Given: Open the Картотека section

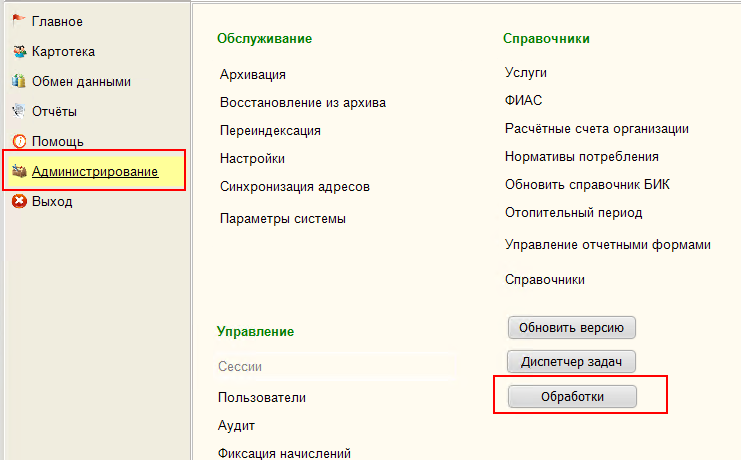Looking at the screenshot, I should [63, 52].
